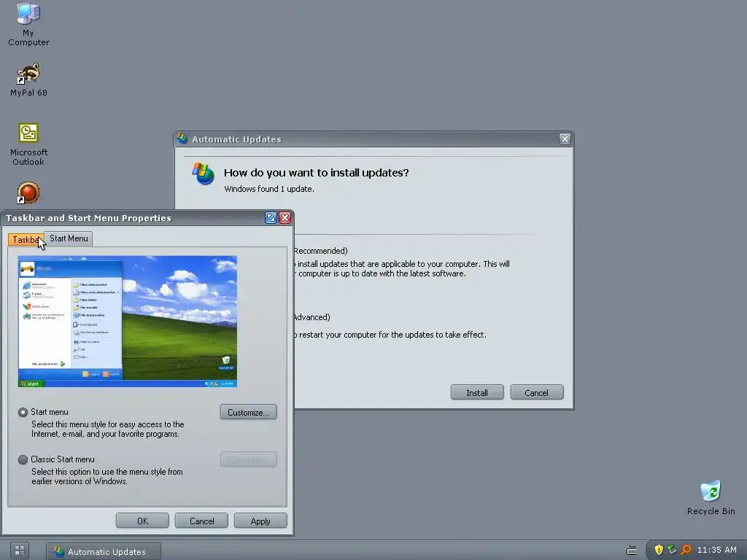The image size is (747, 560).
Task: Open the Recycle Bin icon
Action: pyautogui.click(x=711, y=498)
